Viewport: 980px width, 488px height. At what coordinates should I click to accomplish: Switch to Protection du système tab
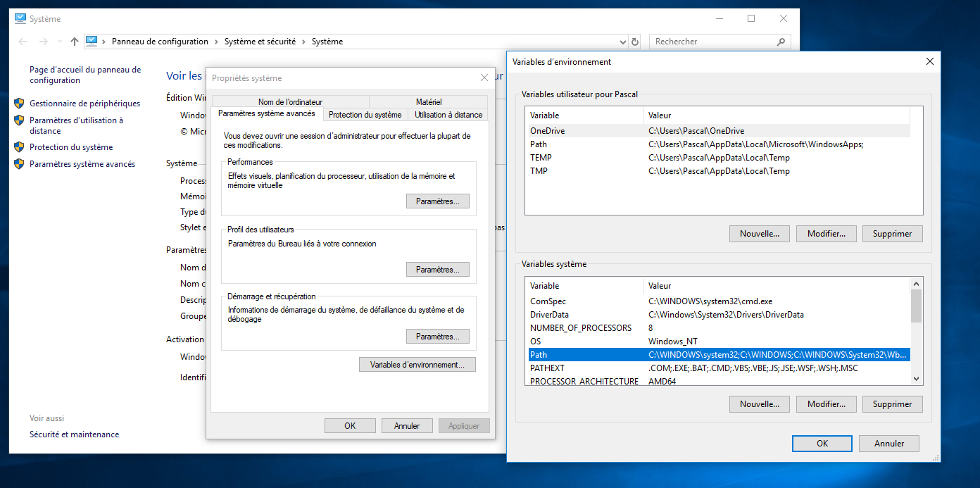click(365, 115)
